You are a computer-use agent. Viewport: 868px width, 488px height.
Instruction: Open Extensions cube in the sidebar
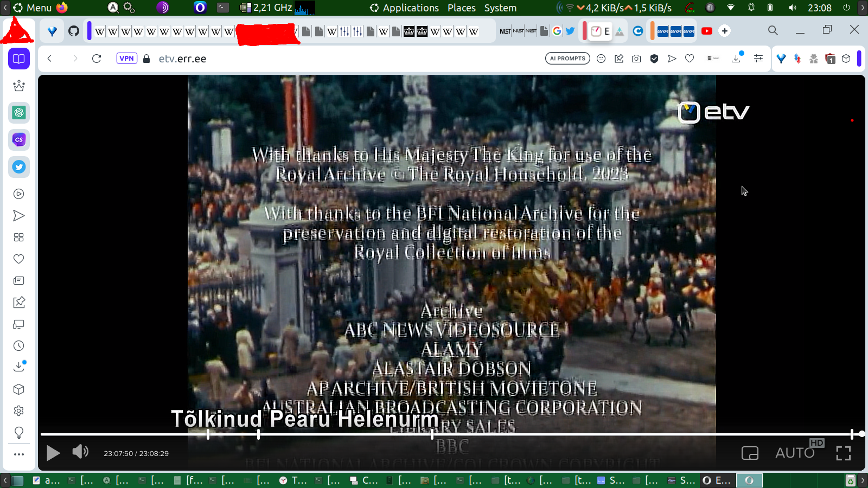(19, 389)
